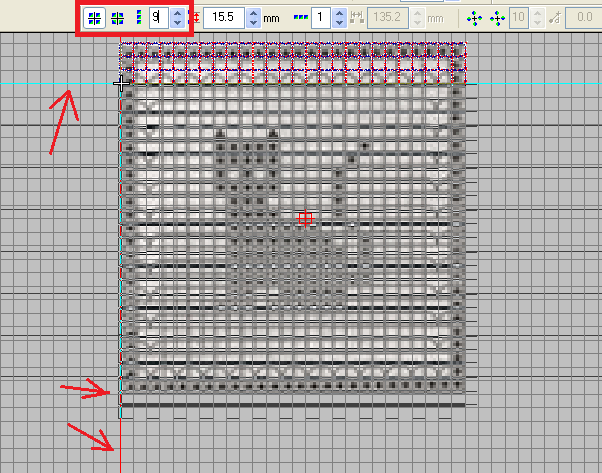The width and height of the screenshot is (602, 473).
Task: Click the red crosshair center marker on design
Action: (306, 218)
